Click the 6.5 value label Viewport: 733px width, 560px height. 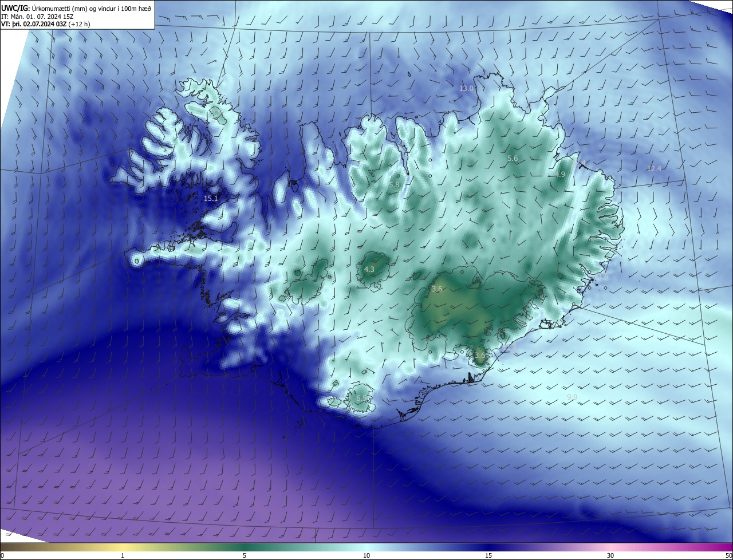click(361, 398)
